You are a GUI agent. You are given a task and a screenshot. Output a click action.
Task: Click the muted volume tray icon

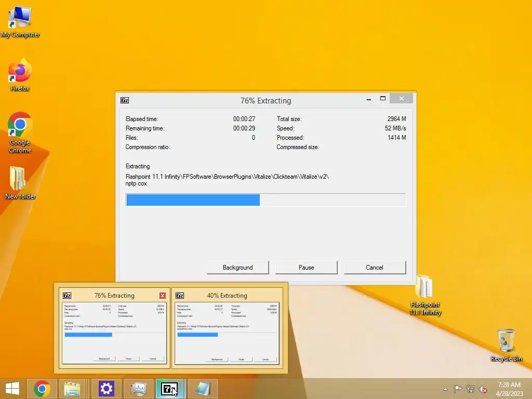[483, 389]
